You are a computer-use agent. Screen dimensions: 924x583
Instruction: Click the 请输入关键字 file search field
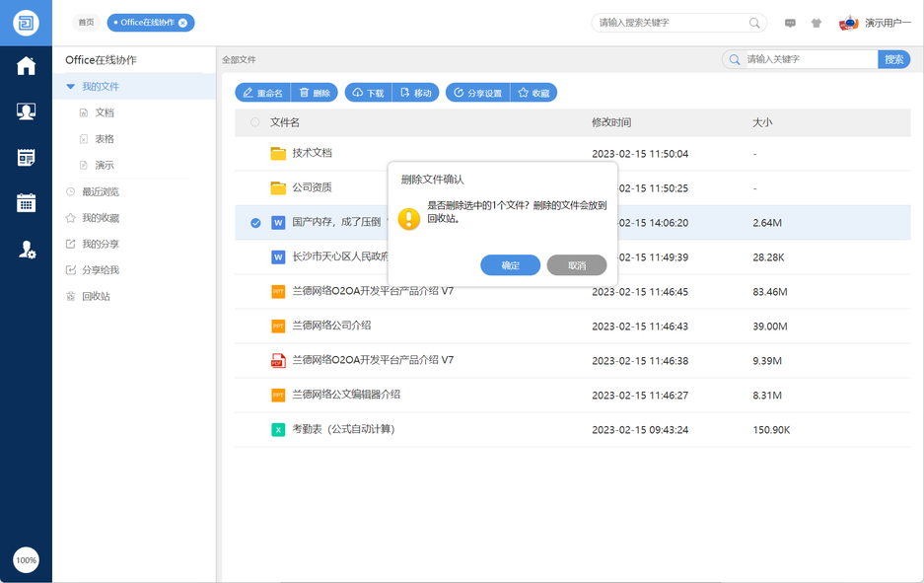click(x=809, y=59)
